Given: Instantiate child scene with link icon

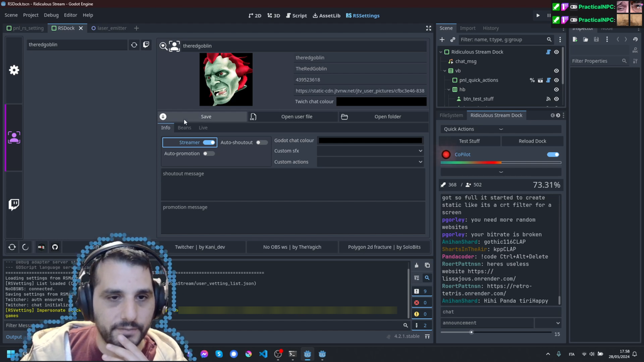Looking at the screenshot, I should coord(453,40).
